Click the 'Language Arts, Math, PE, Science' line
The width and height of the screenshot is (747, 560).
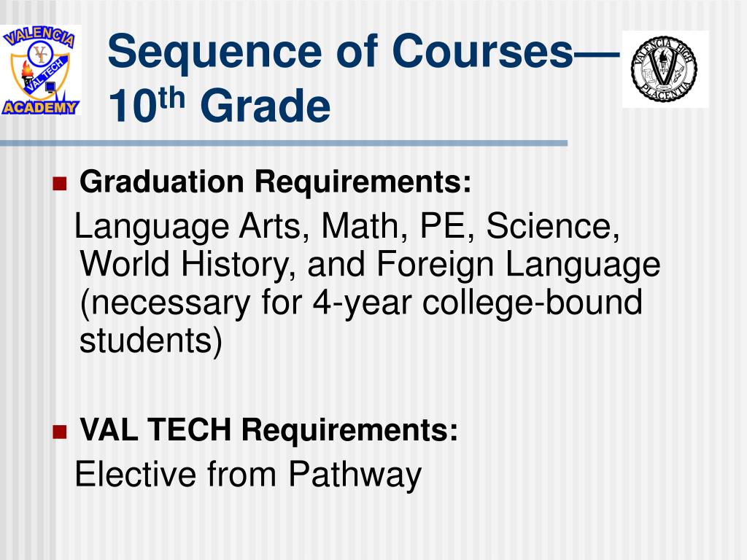coord(347,226)
